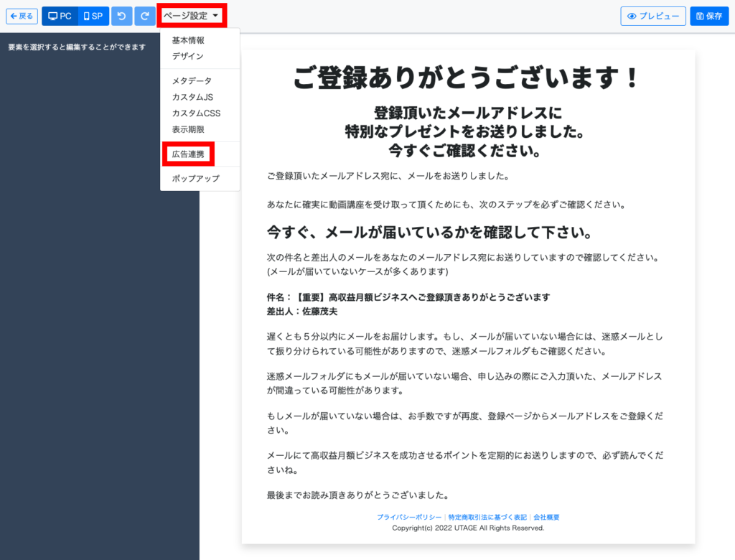735x560 pixels.
Task: Click the 戻る back button
Action: (x=22, y=16)
